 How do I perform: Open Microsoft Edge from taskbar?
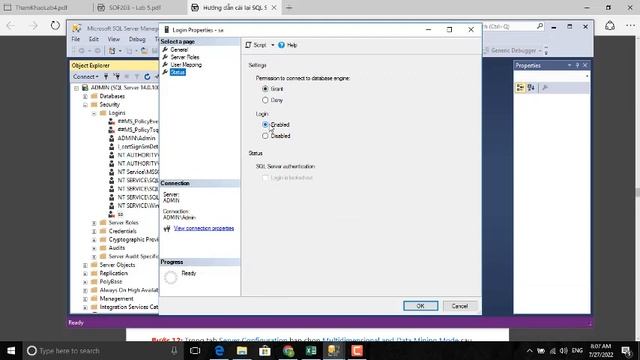pyautogui.click(x=219, y=351)
